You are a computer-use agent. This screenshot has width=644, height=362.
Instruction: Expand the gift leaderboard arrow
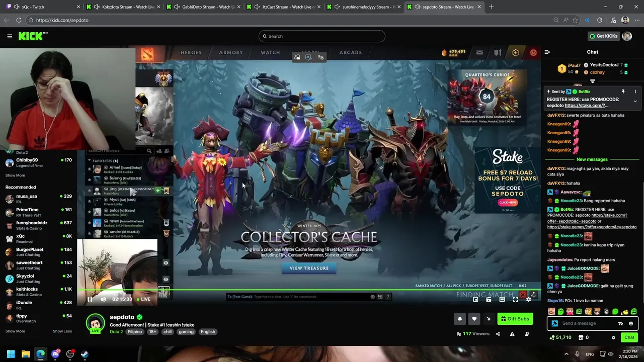pos(592,81)
